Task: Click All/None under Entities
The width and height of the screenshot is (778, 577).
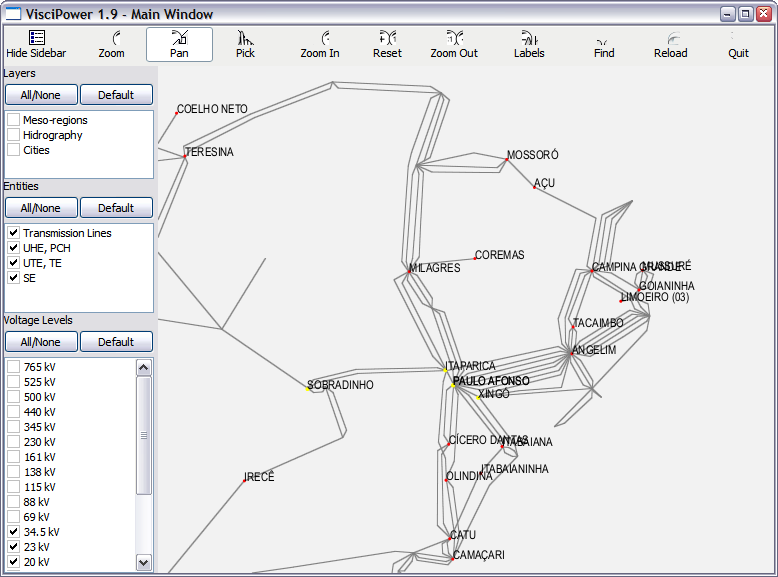Action: coord(41,208)
